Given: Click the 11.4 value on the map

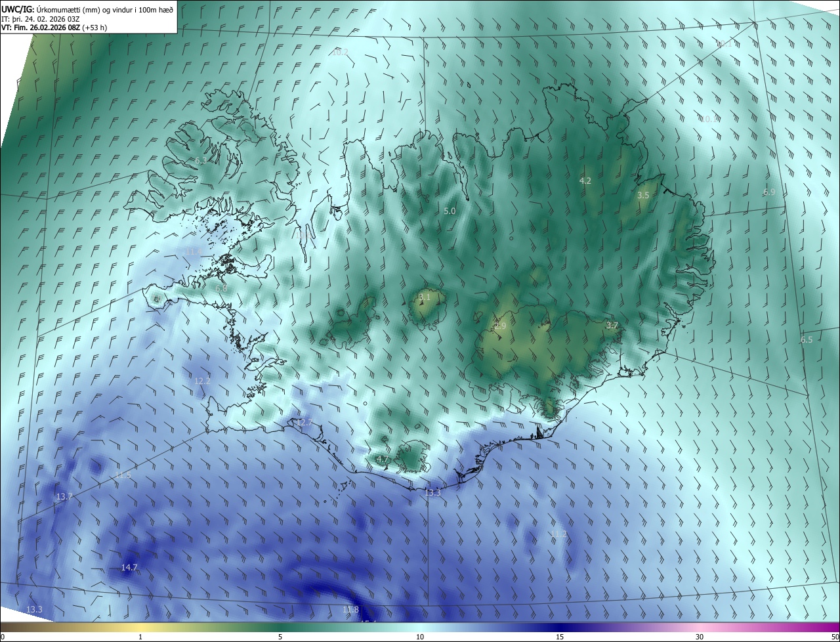Looking at the screenshot, I should coord(194,252).
